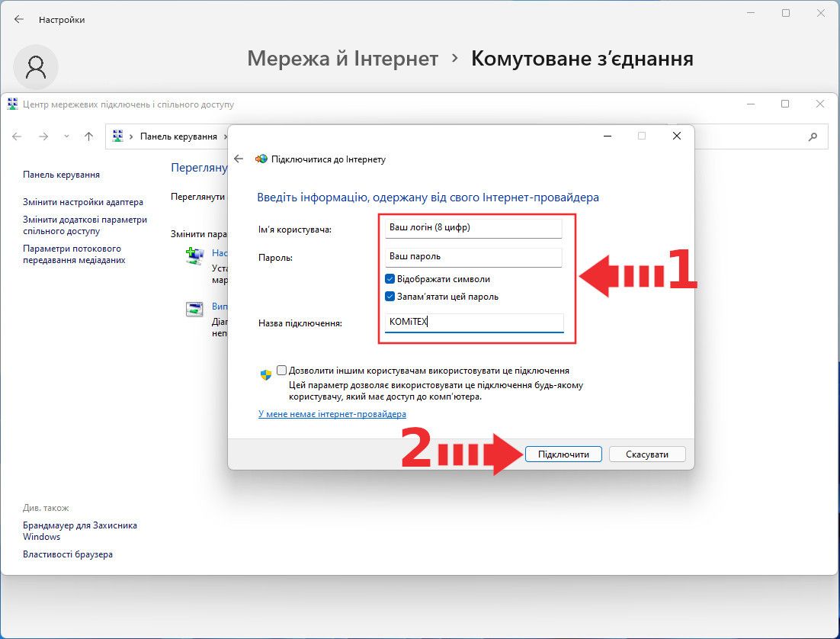840x639 pixels.
Task: Minimize the Network Center window
Action: click(x=751, y=104)
